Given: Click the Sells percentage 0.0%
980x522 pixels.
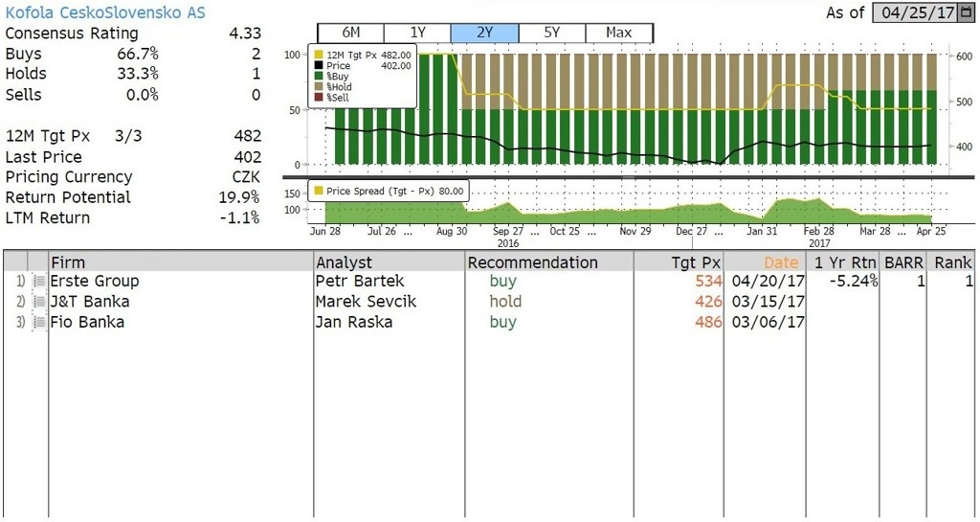Looking at the screenshot, I should 142,95.
